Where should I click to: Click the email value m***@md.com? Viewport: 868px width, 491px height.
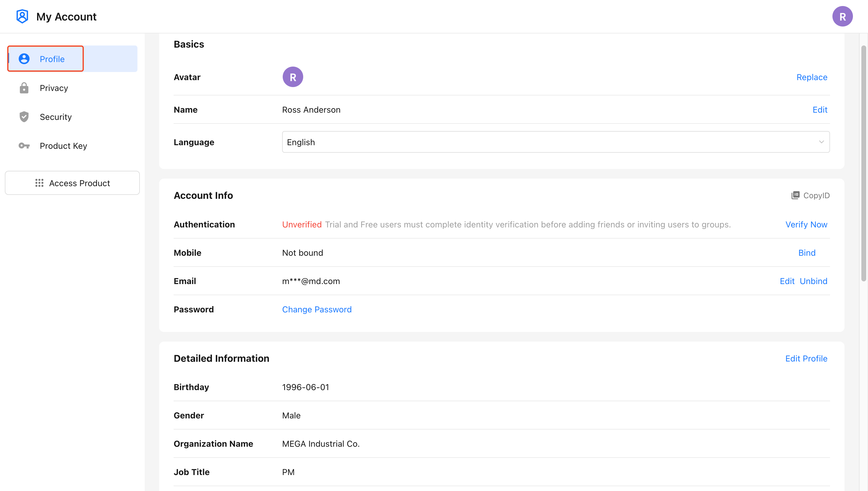click(311, 281)
